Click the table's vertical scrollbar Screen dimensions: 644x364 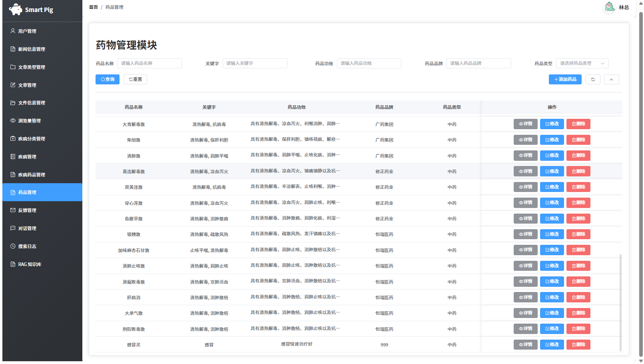click(x=620, y=302)
